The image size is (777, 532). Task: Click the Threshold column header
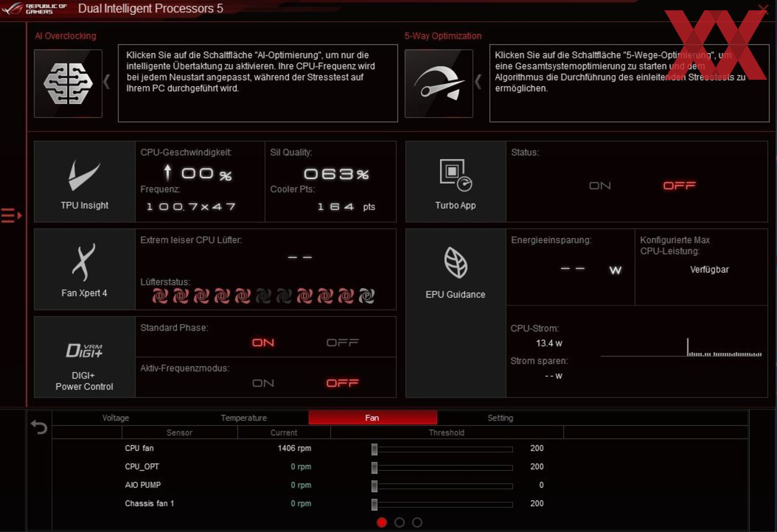(447, 433)
